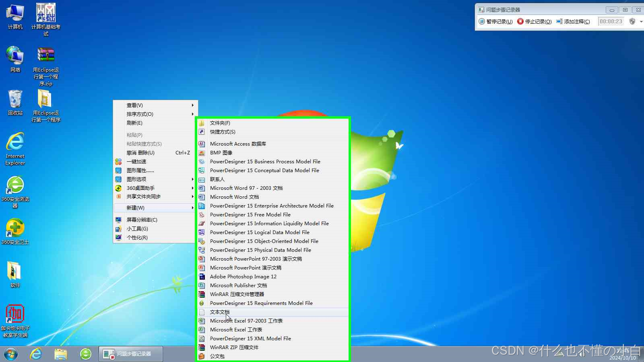
Task: Create a new 联系人
Action: (x=273, y=179)
